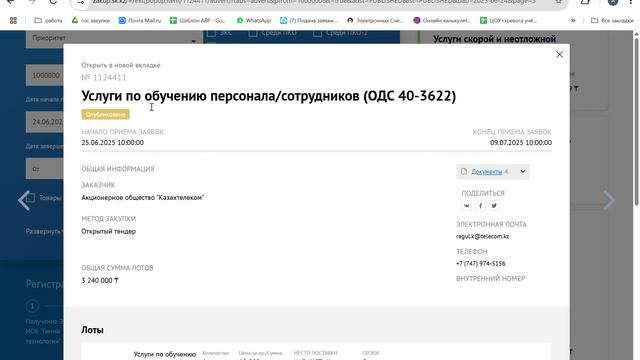Select customer name 'Акционерное общество Казахтелеком'
Image resolution: width=640 pixels, height=360 pixels.
coord(142,198)
